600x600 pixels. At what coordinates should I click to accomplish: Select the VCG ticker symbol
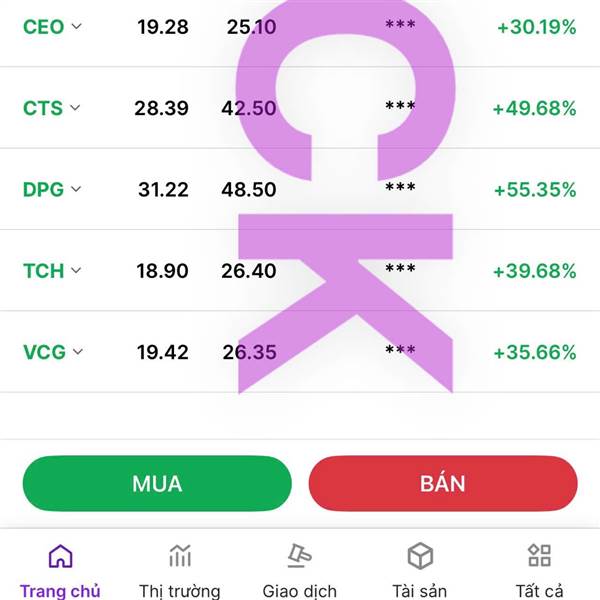tap(44, 352)
